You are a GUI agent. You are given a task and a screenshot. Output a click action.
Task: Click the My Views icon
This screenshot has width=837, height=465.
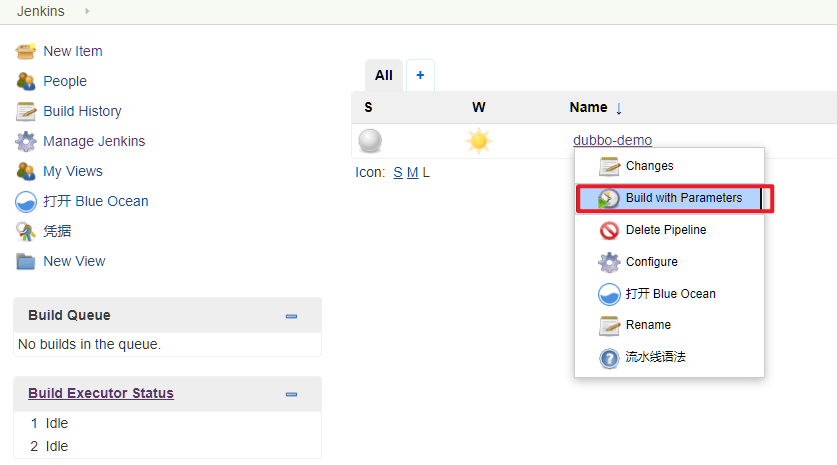pyautogui.click(x=26, y=171)
